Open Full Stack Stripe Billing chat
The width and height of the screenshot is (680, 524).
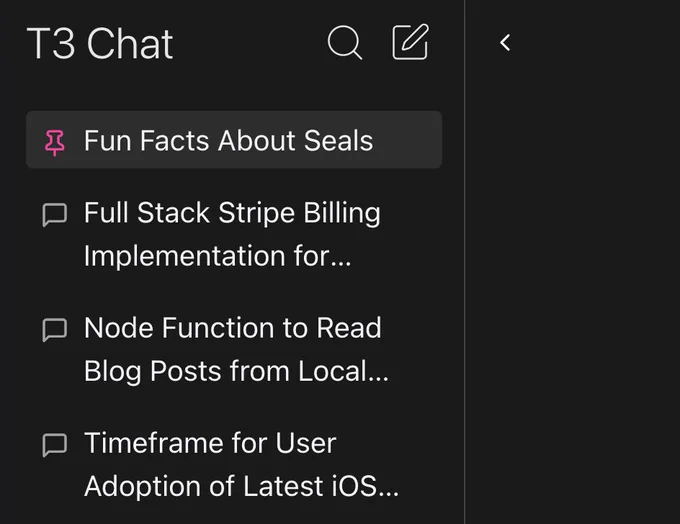234,234
